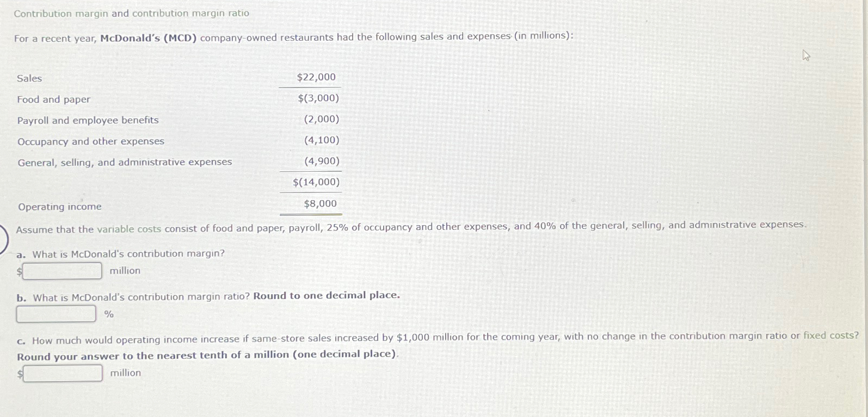Select question b about contribution margin ratio
The image size is (868, 417).
point(208,295)
